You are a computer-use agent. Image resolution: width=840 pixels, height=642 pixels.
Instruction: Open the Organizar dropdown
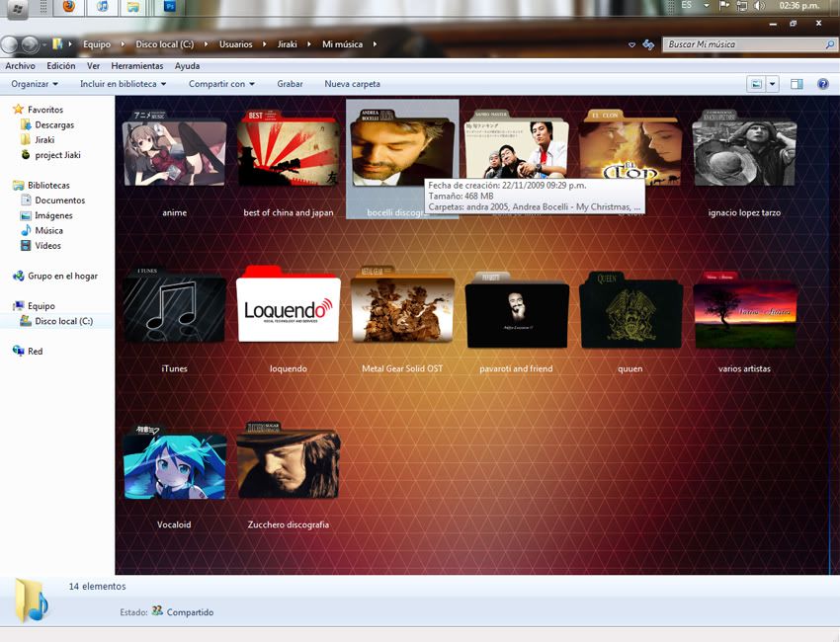tap(35, 84)
